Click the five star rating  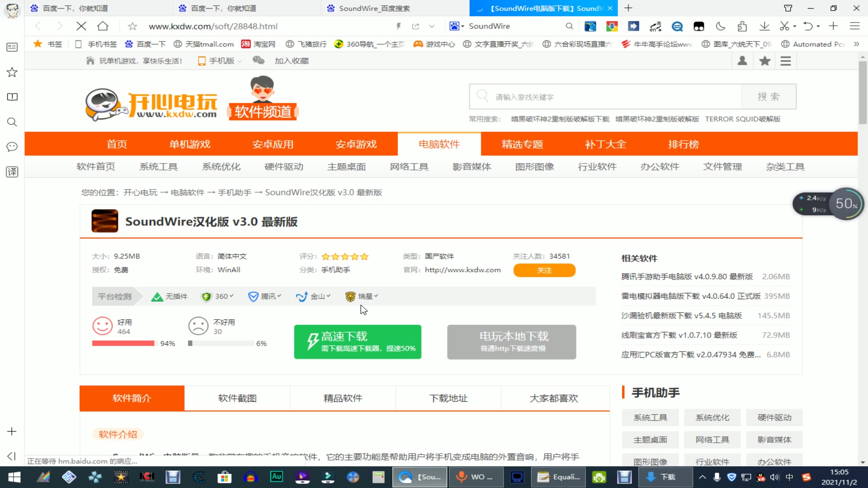345,256
